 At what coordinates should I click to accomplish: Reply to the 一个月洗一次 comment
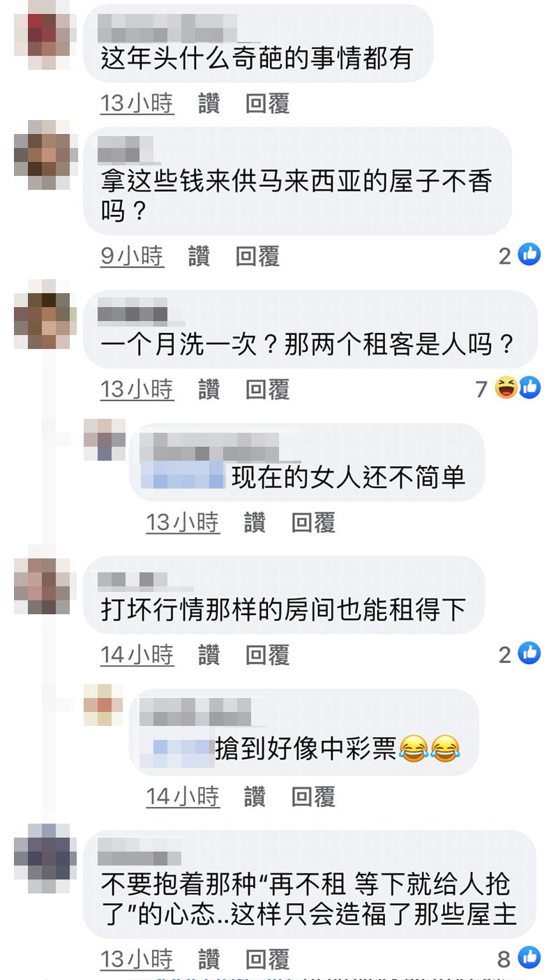coord(267,389)
